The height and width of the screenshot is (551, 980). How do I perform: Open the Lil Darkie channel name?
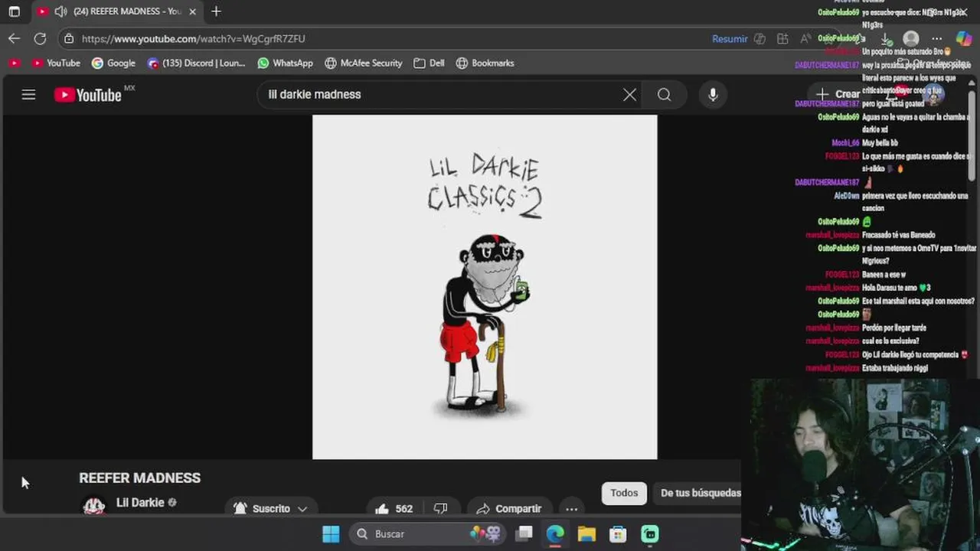(x=140, y=503)
